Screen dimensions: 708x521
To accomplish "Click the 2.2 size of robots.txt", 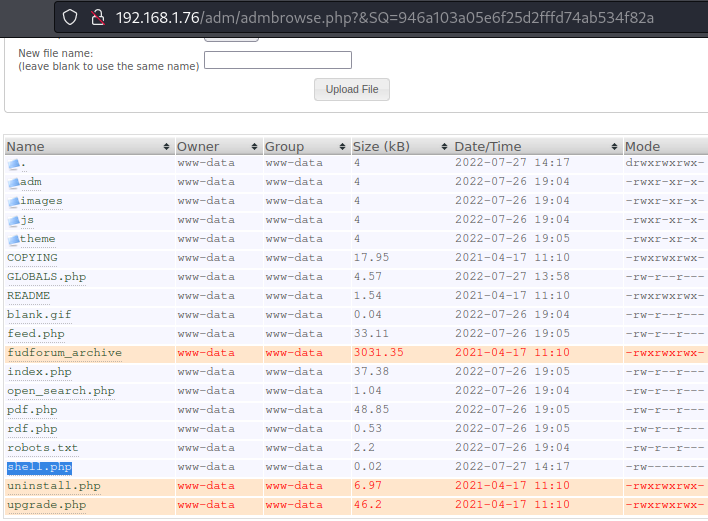I will [364, 447].
